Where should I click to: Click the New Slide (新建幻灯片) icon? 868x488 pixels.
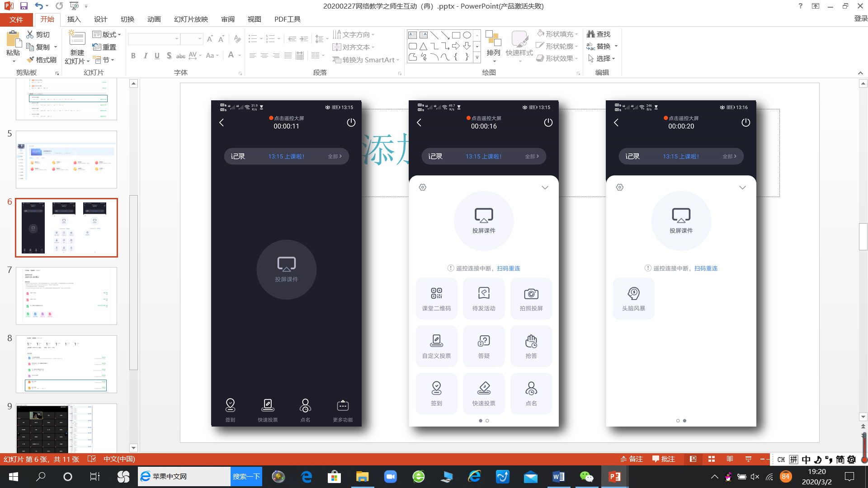click(x=77, y=38)
